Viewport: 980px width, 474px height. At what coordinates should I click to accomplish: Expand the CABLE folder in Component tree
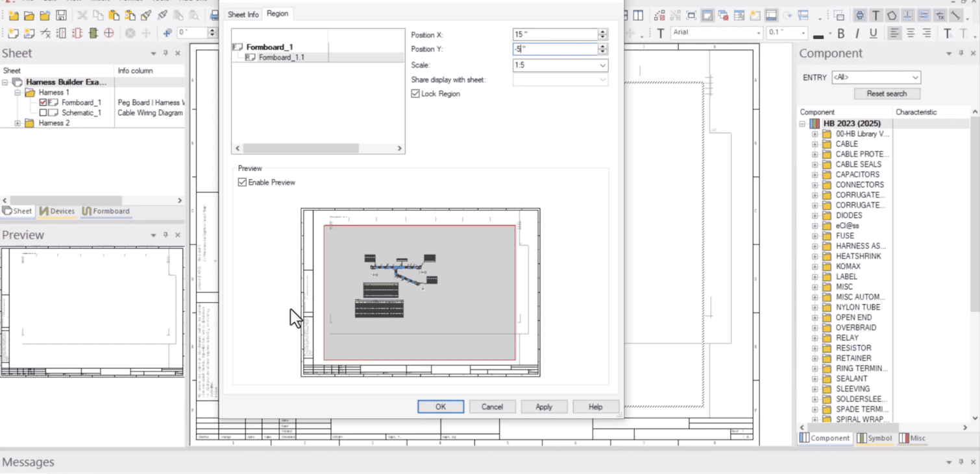click(815, 144)
